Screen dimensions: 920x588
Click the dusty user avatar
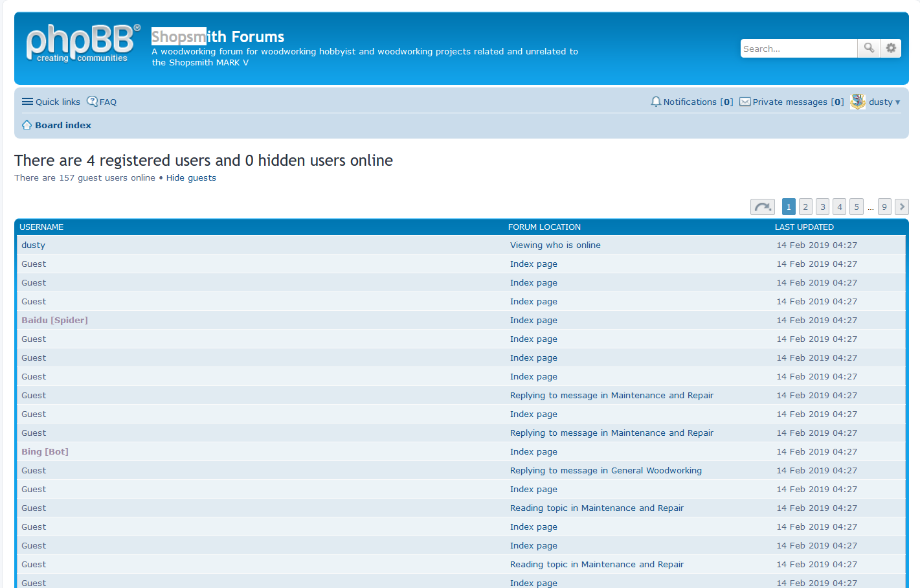click(858, 102)
